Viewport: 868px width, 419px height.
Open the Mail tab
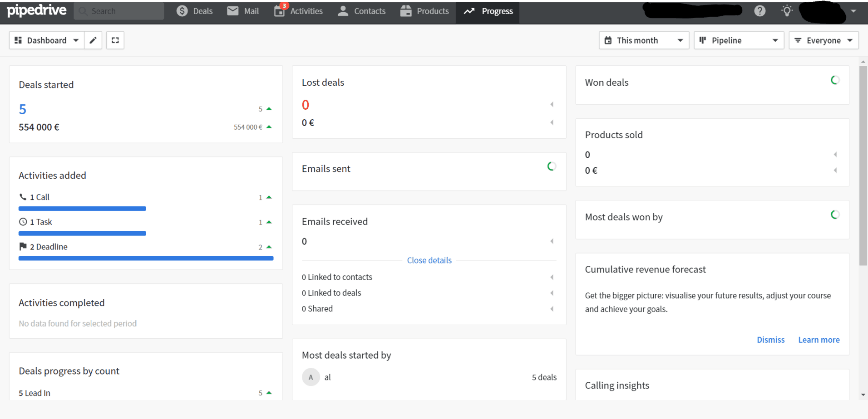click(243, 11)
